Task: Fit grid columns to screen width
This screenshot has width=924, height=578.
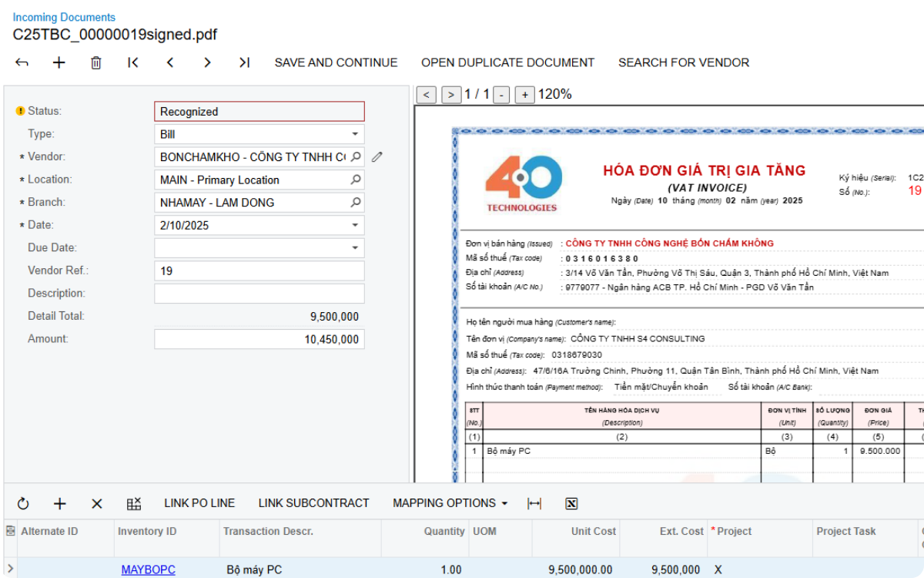Action: point(534,503)
